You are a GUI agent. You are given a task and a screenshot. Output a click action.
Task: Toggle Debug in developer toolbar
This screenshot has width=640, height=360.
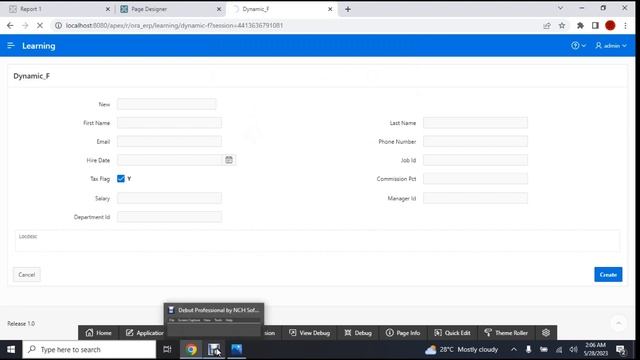(358, 333)
